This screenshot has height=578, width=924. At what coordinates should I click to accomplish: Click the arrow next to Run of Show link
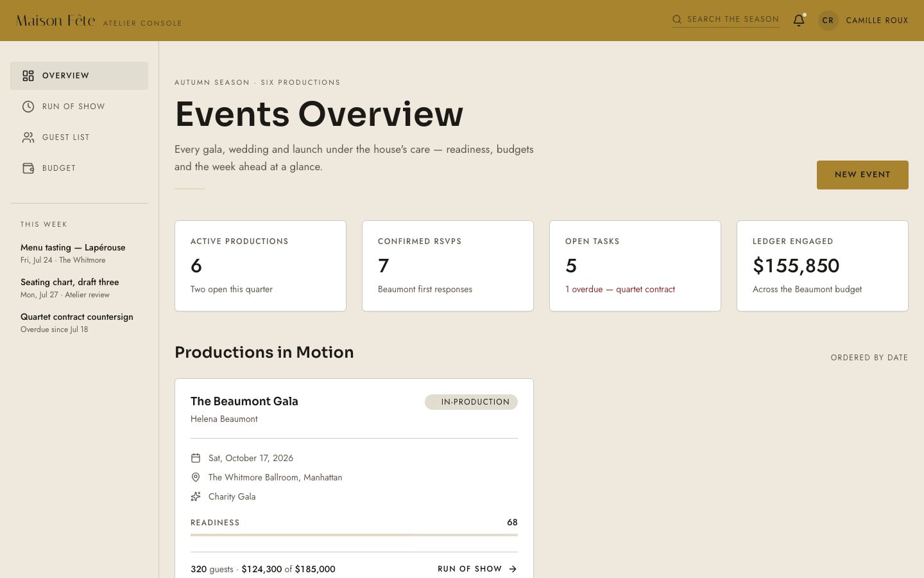point(513,569)
